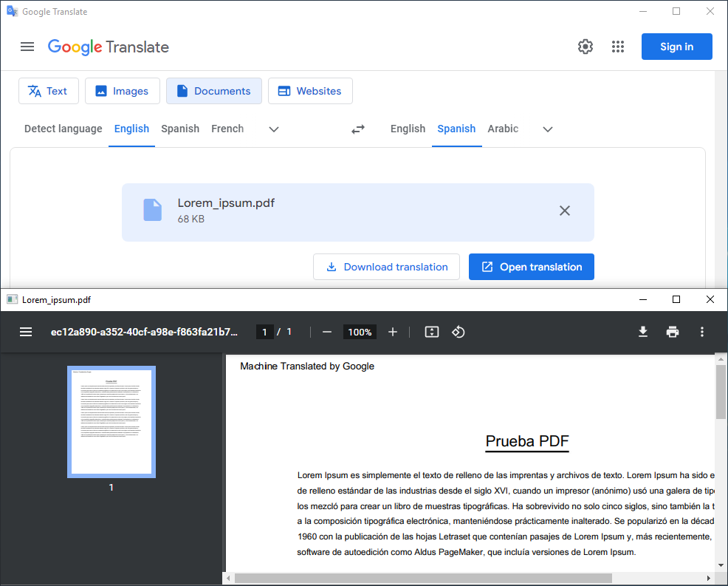This screenshot has height=586, width=728.
Task: Click the Sign in button
Action: [x=676, y=46]
